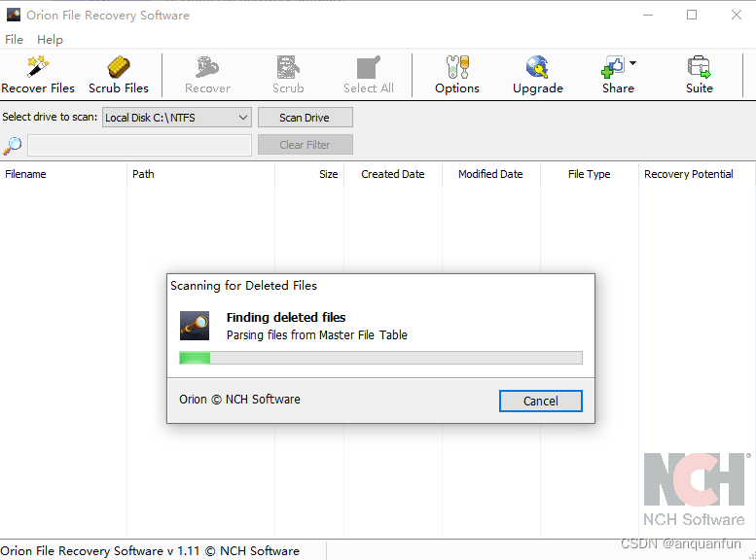Click the status bar version text
The image size is (756, 560).
(x=150, y=551)
